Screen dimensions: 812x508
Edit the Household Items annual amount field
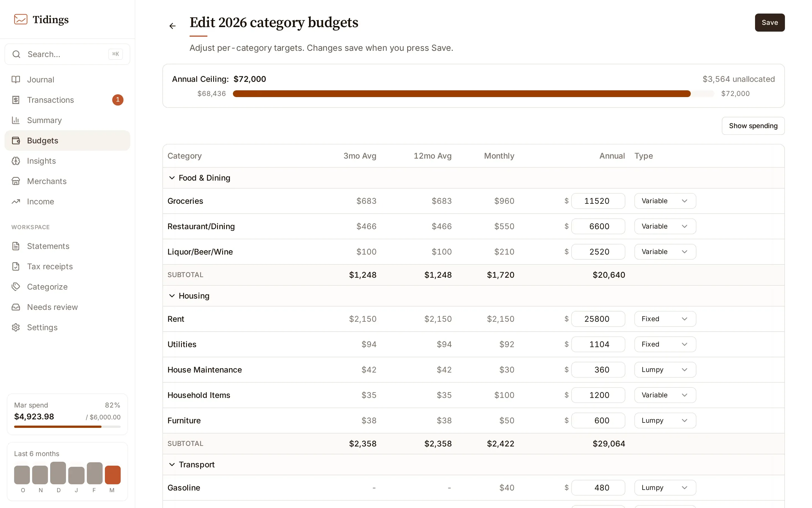pos(598,395)
